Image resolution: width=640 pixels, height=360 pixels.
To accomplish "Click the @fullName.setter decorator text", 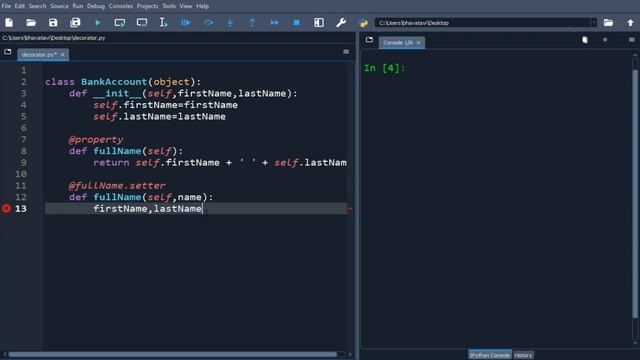I will click(117, 186).
